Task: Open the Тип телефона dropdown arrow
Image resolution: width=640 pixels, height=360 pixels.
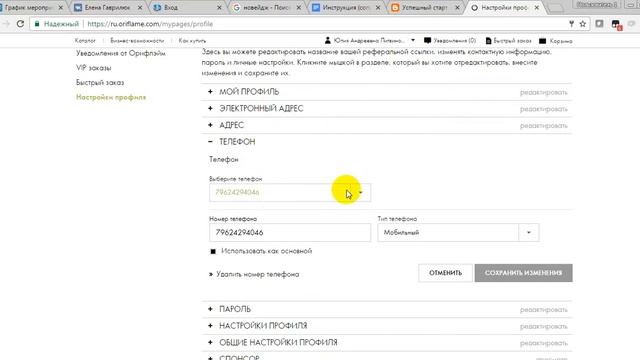Action: pos(529,233)
